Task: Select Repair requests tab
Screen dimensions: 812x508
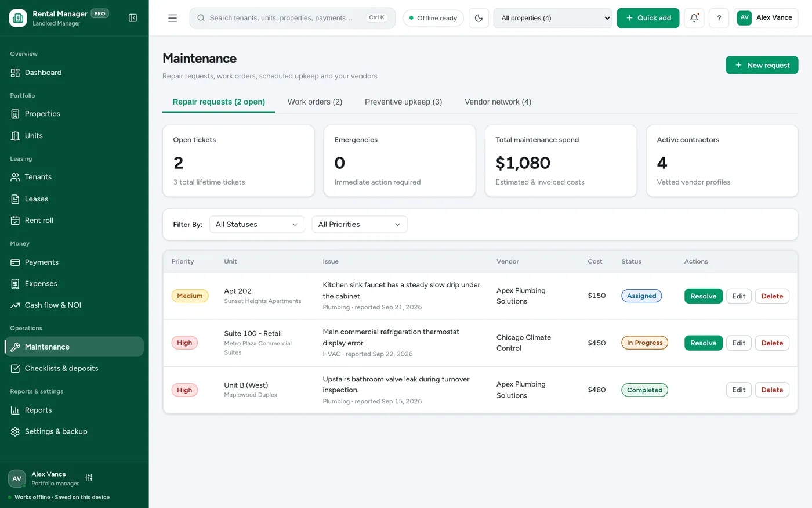Action: coord(219,102)
